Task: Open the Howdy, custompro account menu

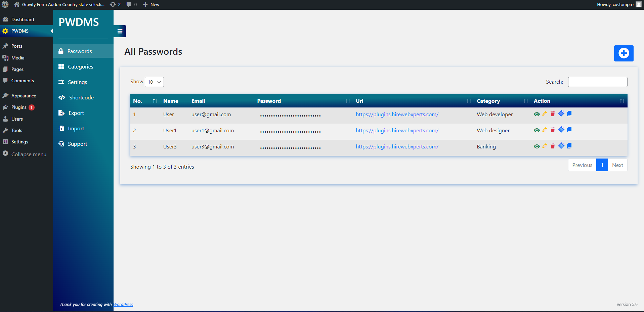Action: (x=619, y=4)
